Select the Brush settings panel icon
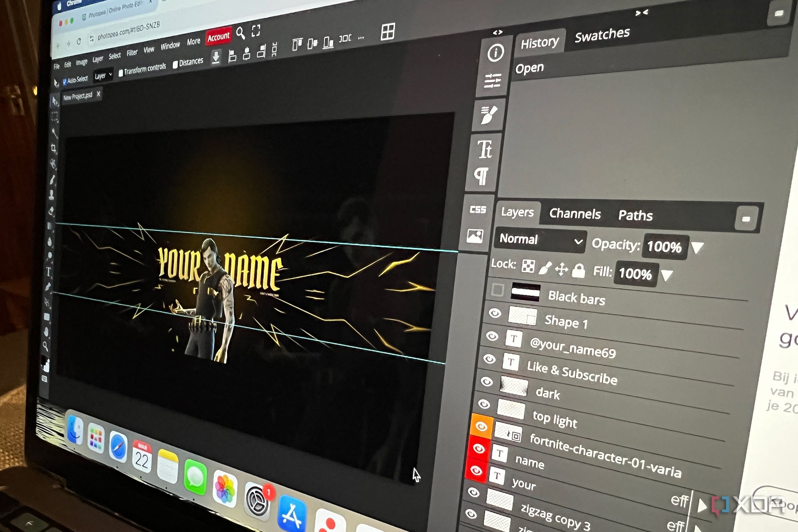Image resolution: width=798 pixels, height=532 pixels. (x=489, y=115)
